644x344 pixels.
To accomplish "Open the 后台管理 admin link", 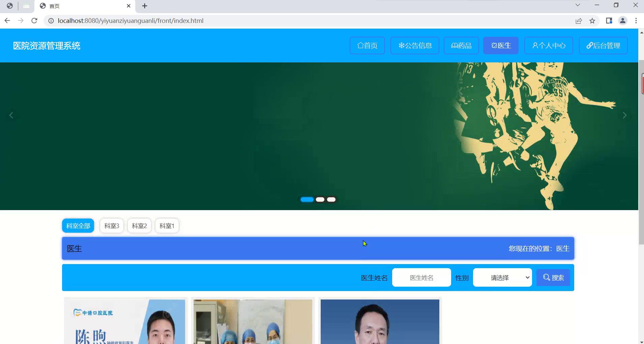I will coord(603,46).
